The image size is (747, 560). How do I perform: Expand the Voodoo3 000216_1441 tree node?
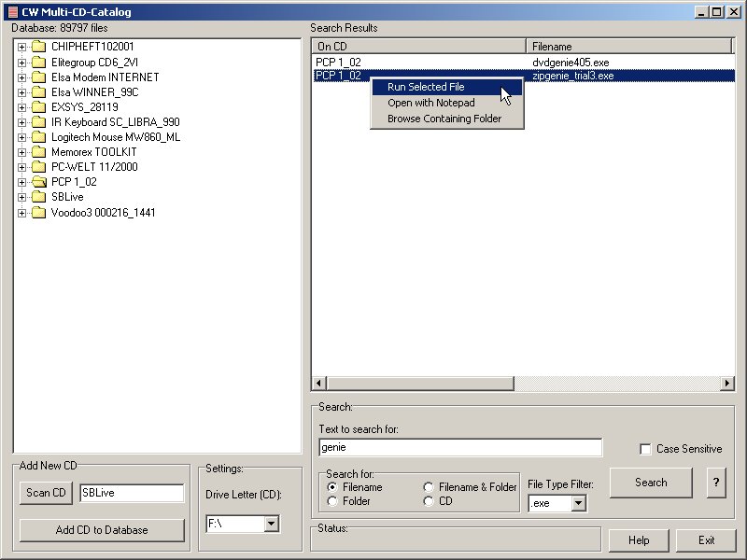[21, 213]
